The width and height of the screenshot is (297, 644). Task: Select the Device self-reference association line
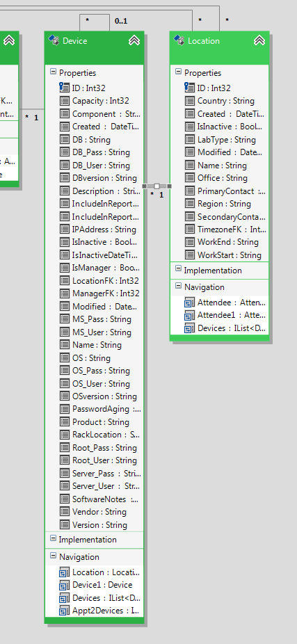(x=95, y=15)
